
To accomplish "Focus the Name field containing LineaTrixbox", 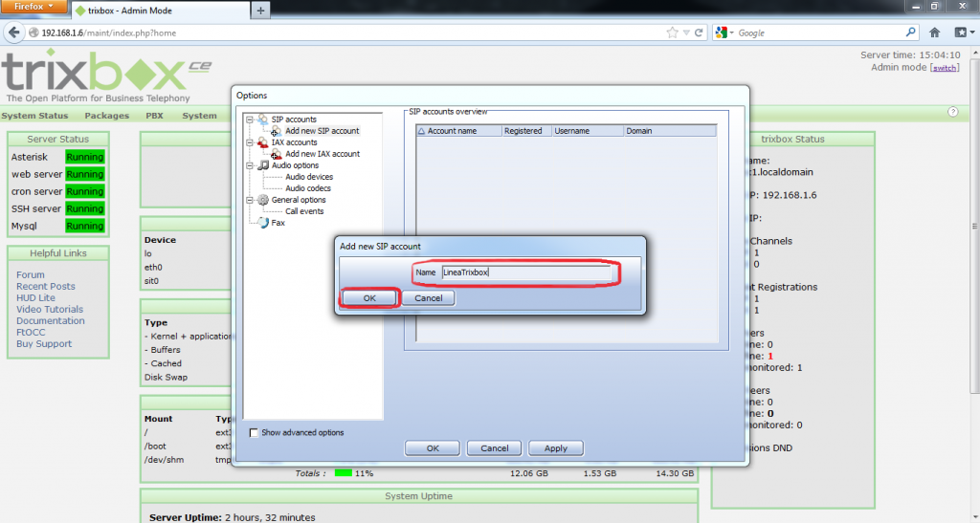I will click(527, 272).
